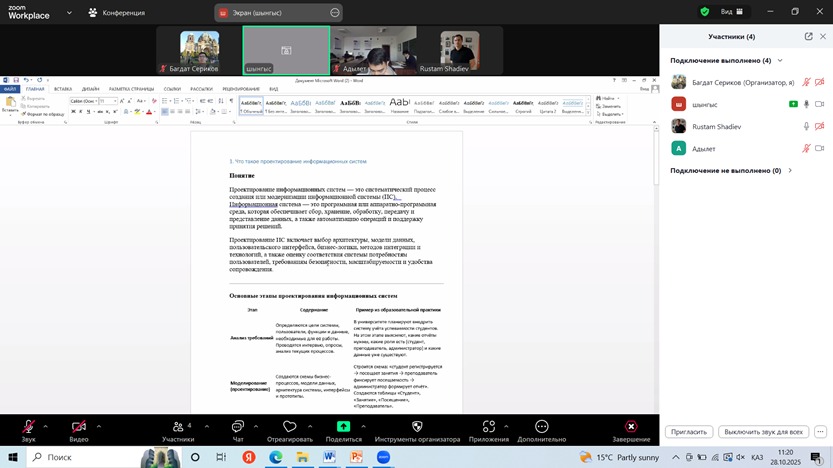
Task: Click the Отреагировать heart icon
Action: 289,427
